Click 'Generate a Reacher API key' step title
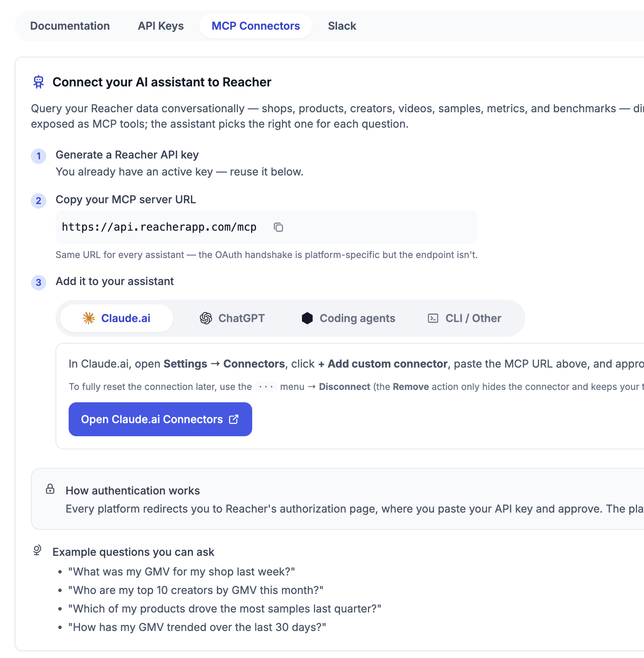Screen dimensions: 644x658 click(127, 155)
